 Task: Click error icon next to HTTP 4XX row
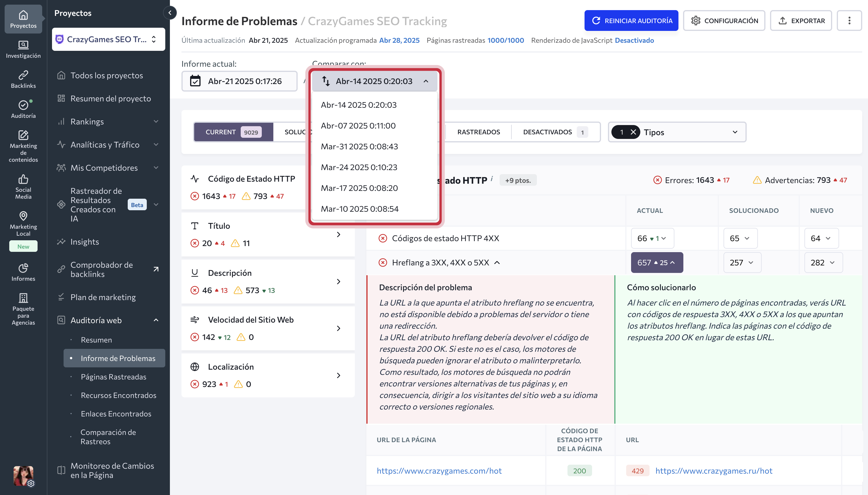pyautogui.click(x=383, y=238)
